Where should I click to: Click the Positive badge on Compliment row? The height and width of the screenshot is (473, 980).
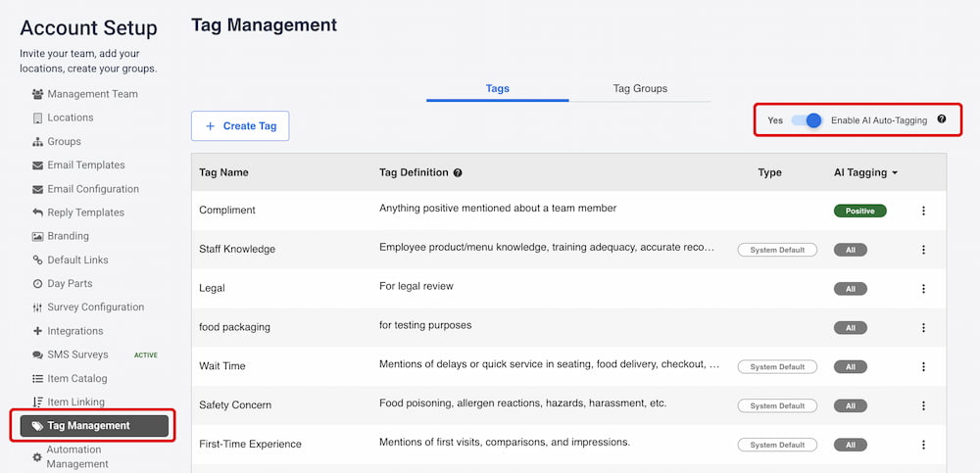coord(860,212)
